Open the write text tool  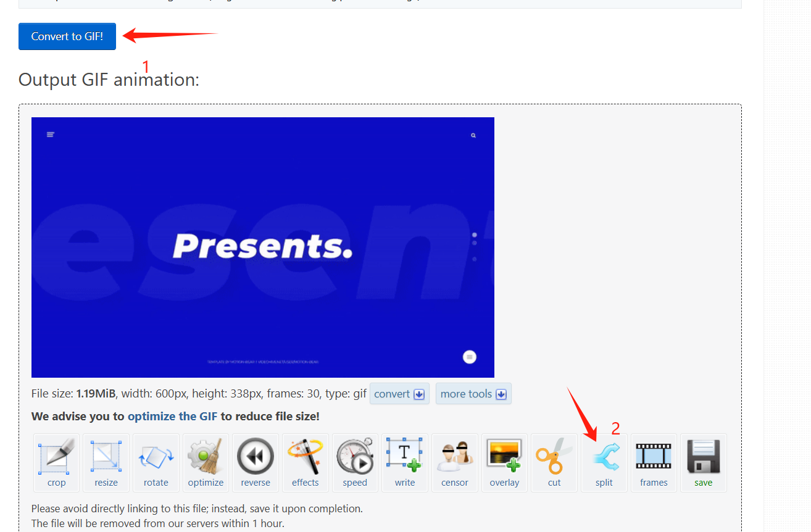pos(405,462)
